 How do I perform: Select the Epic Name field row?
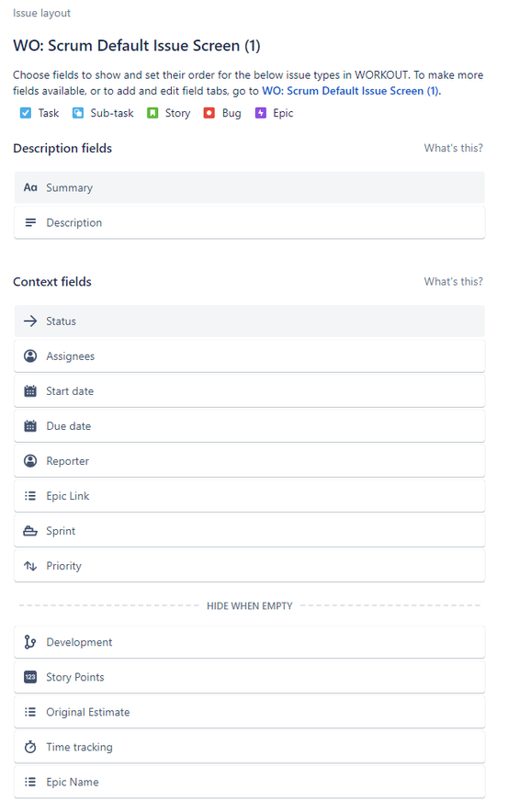point(250,782)
